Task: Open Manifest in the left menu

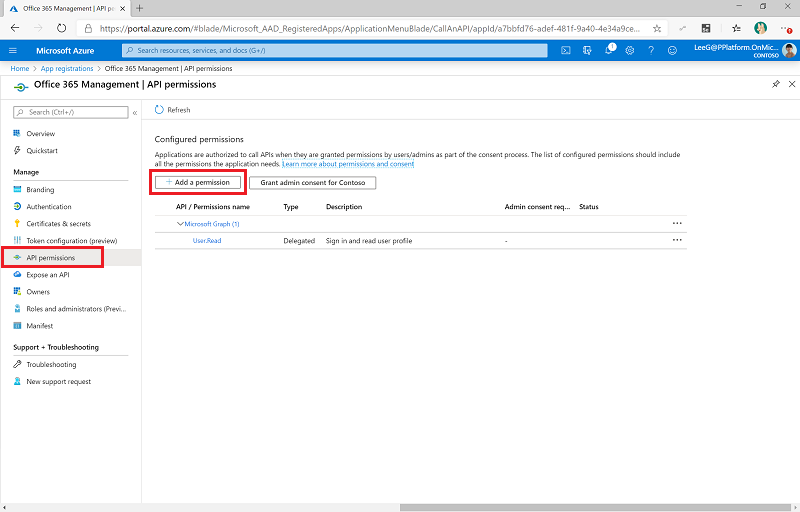Action: (x=40, y=326)
